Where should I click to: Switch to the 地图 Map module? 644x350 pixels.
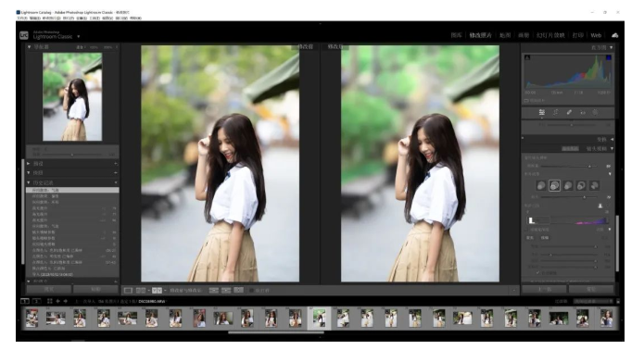[505, 35]
